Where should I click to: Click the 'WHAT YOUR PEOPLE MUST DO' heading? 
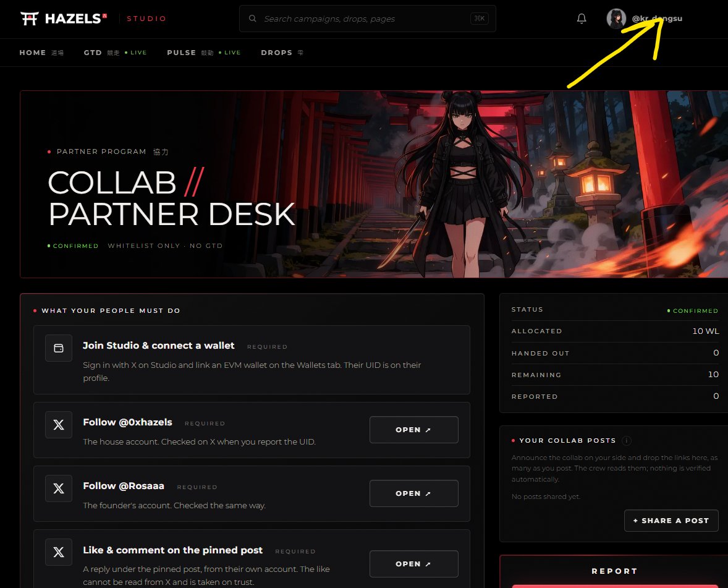coord(111,311)
